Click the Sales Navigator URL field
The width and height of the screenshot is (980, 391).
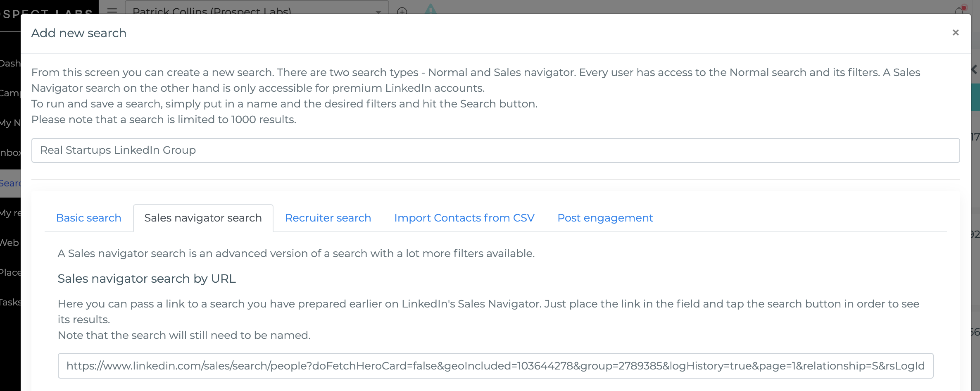(x=495, y=366)
